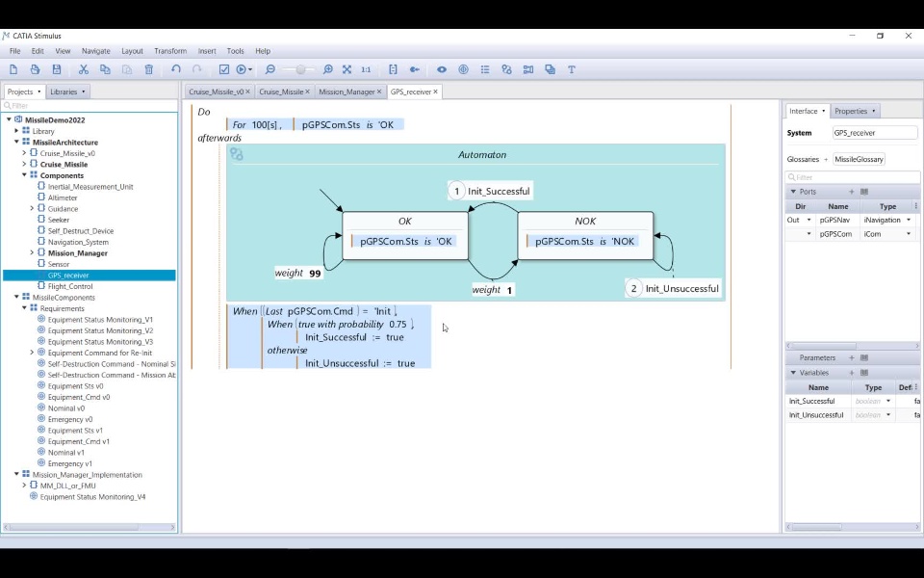The image size is (924, 578).
Task: Close the Cruise_Missile tab
Action: click(307, 92)
